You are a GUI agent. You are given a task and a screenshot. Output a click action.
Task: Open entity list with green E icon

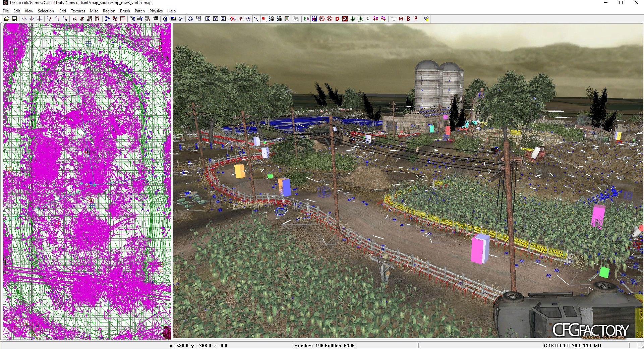tap(306, 19)
